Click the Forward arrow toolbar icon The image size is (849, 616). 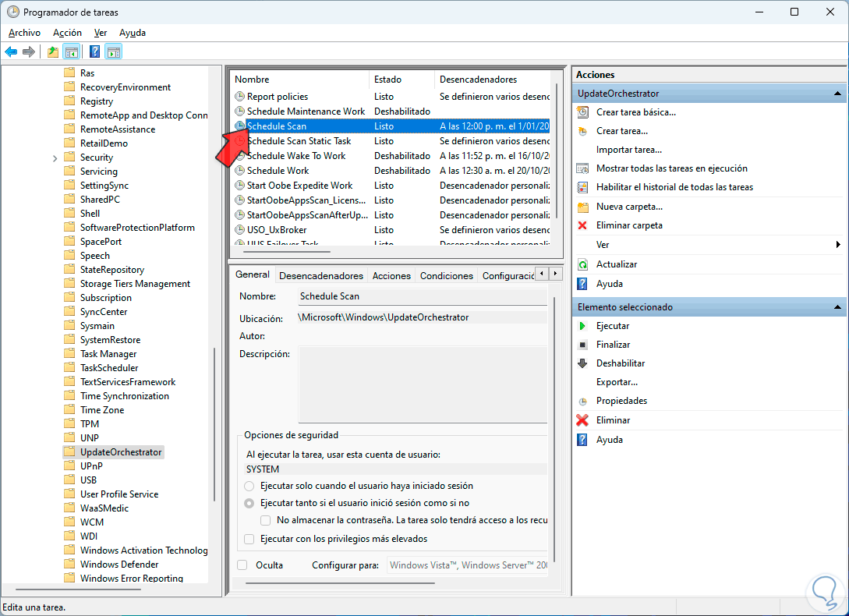[x=29, y=52]
